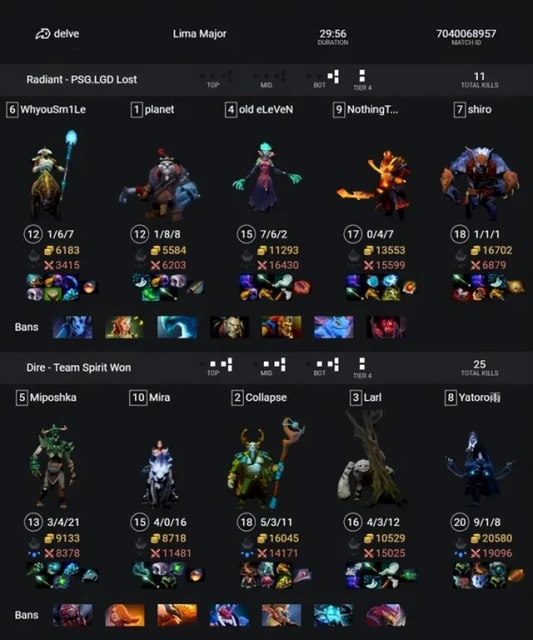
Task: Select Yatoro's hero model
Action: tap(479, 467)
